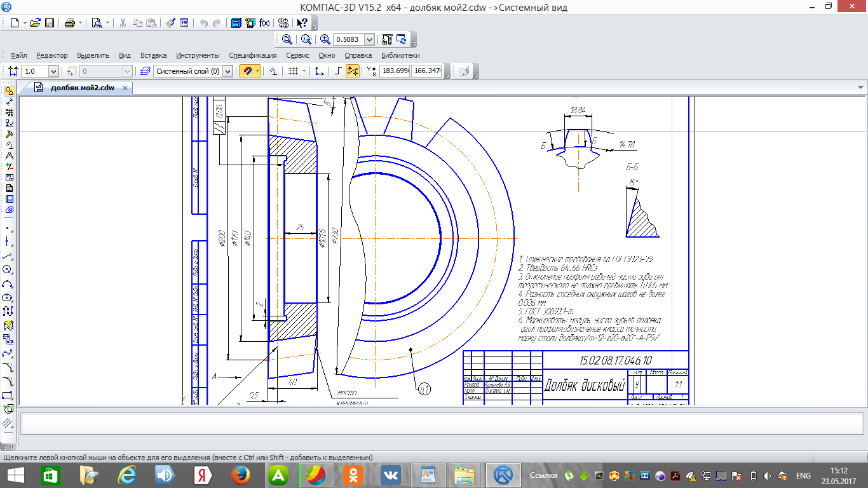This screenshot has height=488, width=868.
Task: Switch to the долбяк мой2.cdw tab
Action: pos(83,88)
